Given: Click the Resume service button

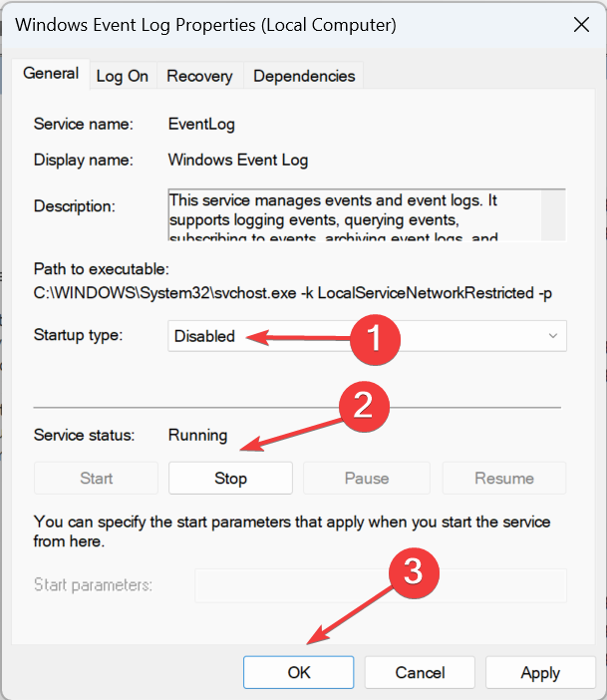Looking at the screenshot, I should tap(503, 479).
